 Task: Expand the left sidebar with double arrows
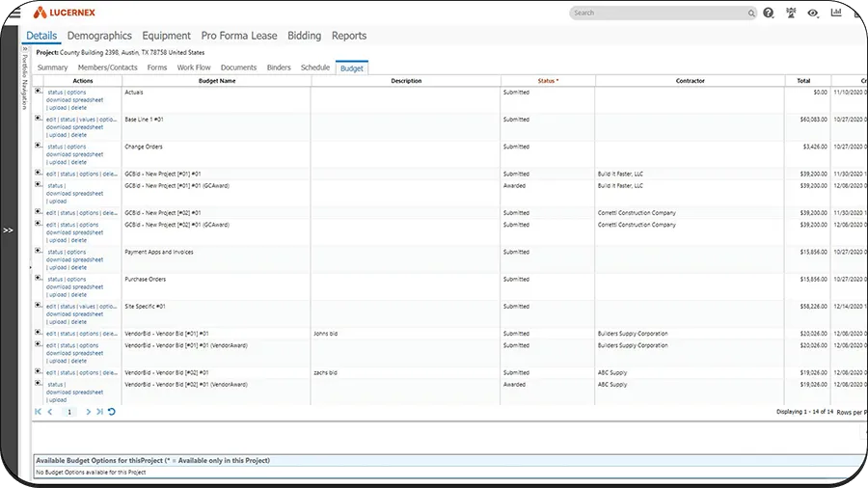[x=8, y=230]
